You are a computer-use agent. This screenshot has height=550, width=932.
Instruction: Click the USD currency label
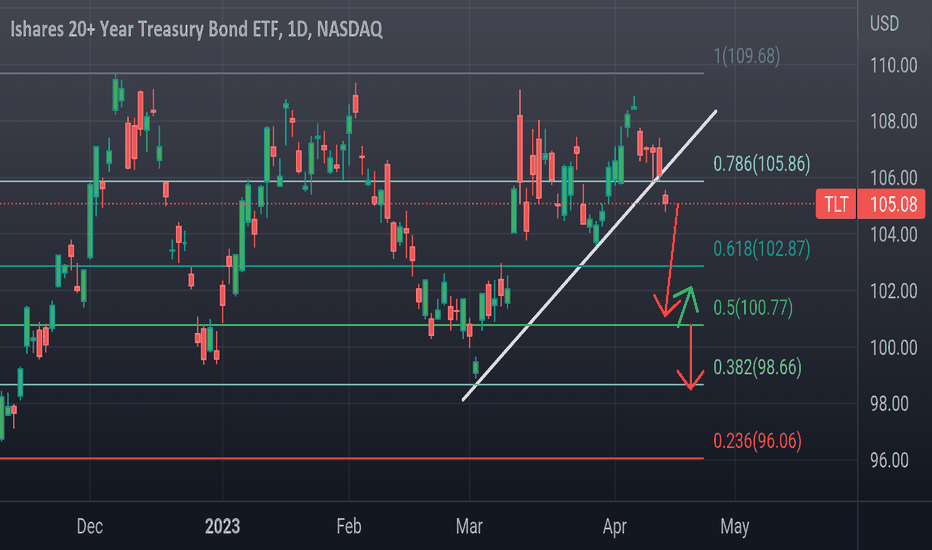(884, 24)
